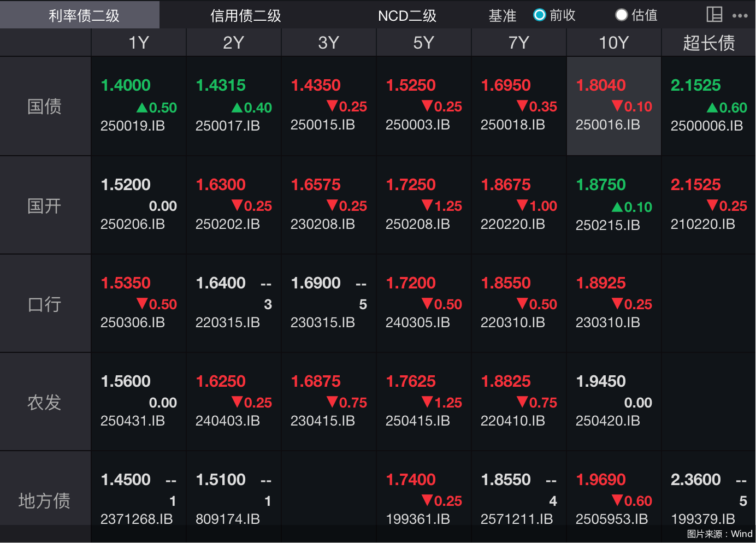Select the 农发 5Y yield 1.7625
The image size is (756, 543).
click(411, 381)
